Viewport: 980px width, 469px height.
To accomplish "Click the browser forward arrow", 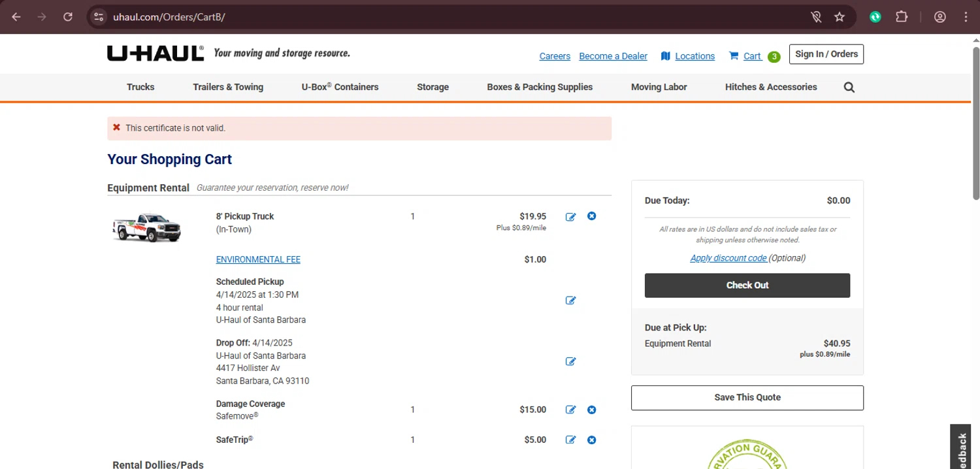I will (42, 17).
